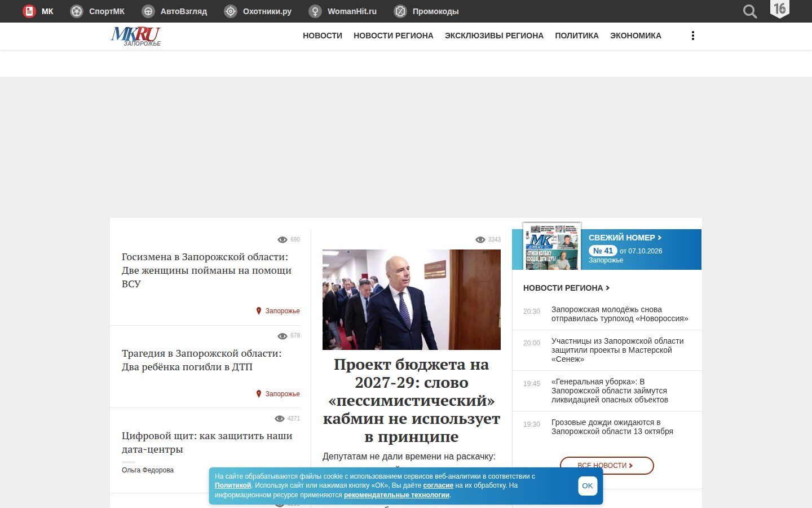Screen dimensions: 812x508
Task: Click the № 41 issue number badge
Action: (x=603, y=251)
